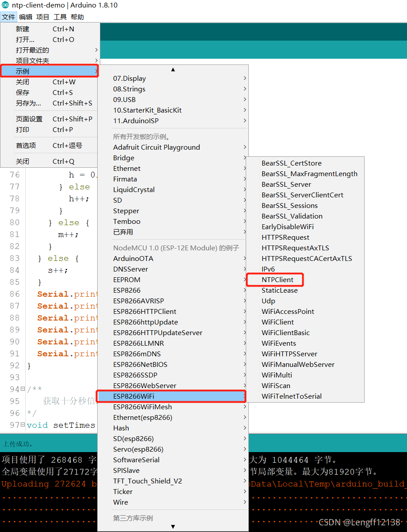Screen dimensions: 407x532
Task: Expand the Stepper examples
Action: click(173, 211)
